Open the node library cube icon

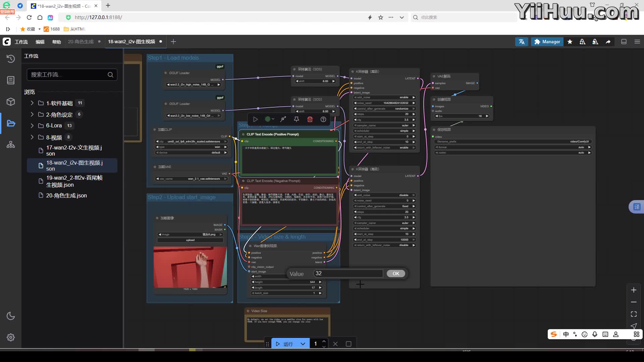(x=11, y=102)
